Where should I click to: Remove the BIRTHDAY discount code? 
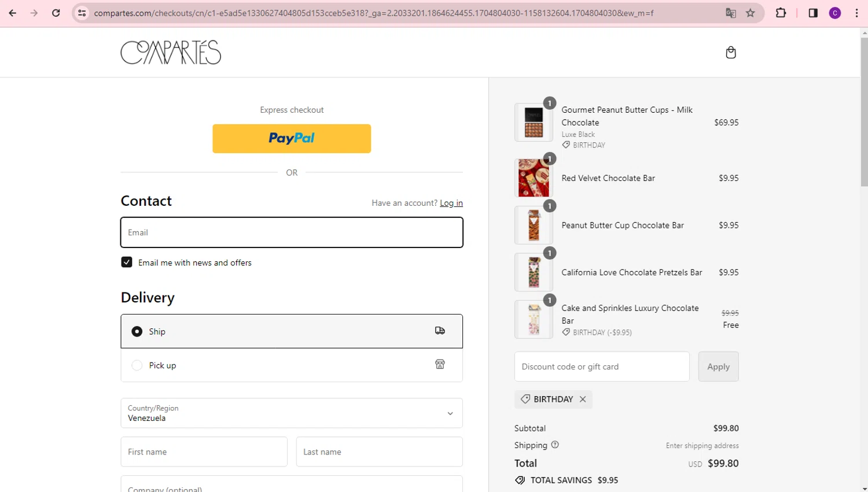click(583, 399)
